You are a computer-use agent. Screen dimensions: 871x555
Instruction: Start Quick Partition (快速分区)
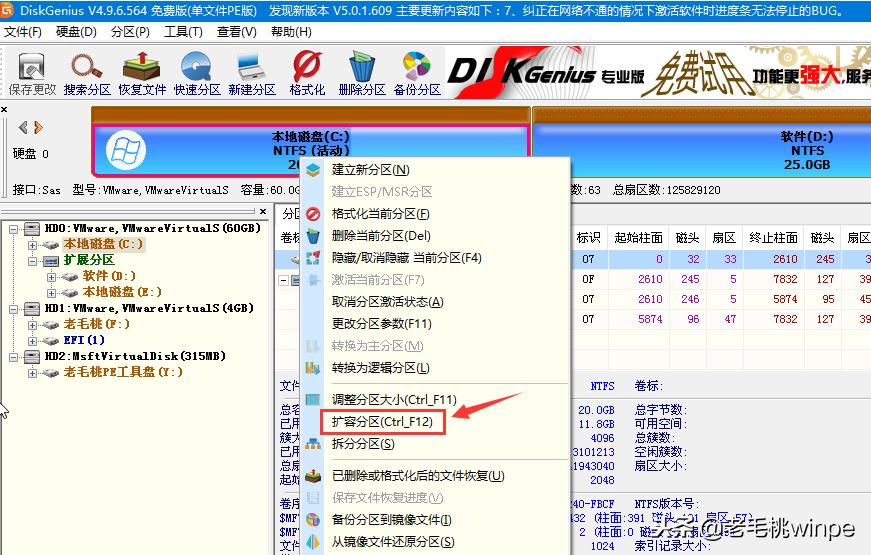coord(197,73)
